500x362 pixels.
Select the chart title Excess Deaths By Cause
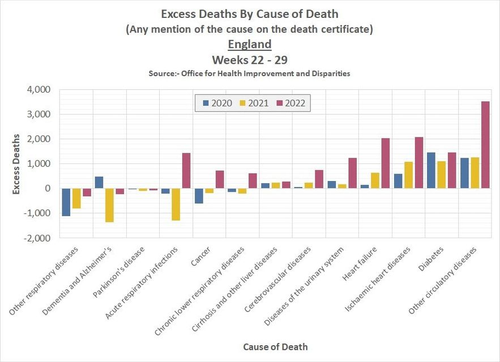click(x=250, y=14)
